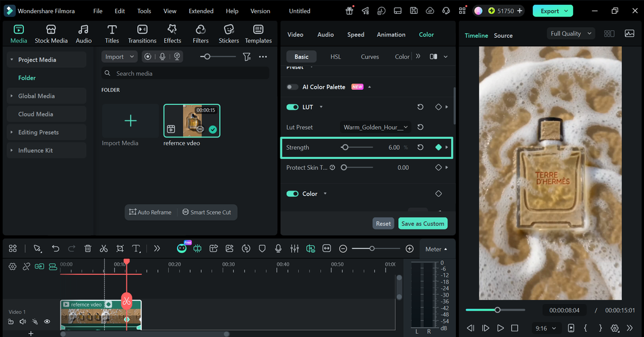Open the media filter funnel icon
The height and width of the screenshot is (337, 644).
click(247, 57)
